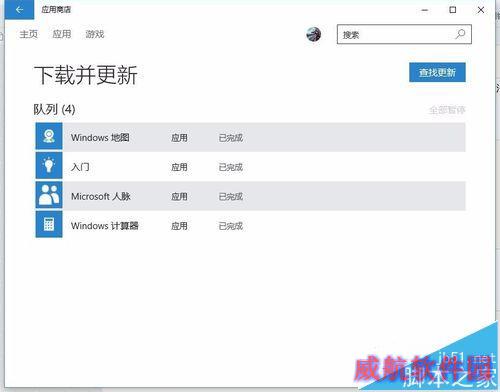The width and height of the screenshot is (500, 392).
Task: Switch to the 游戏 tab
Action: click(95, 34)
